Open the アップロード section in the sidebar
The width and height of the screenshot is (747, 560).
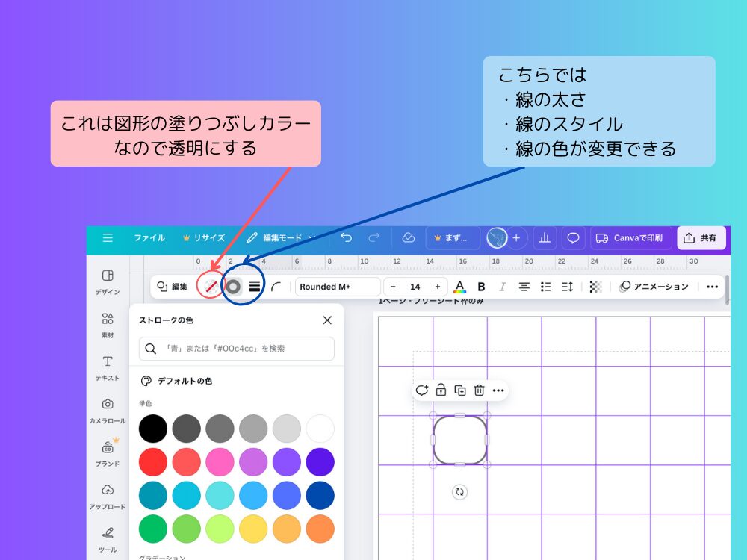107,495
